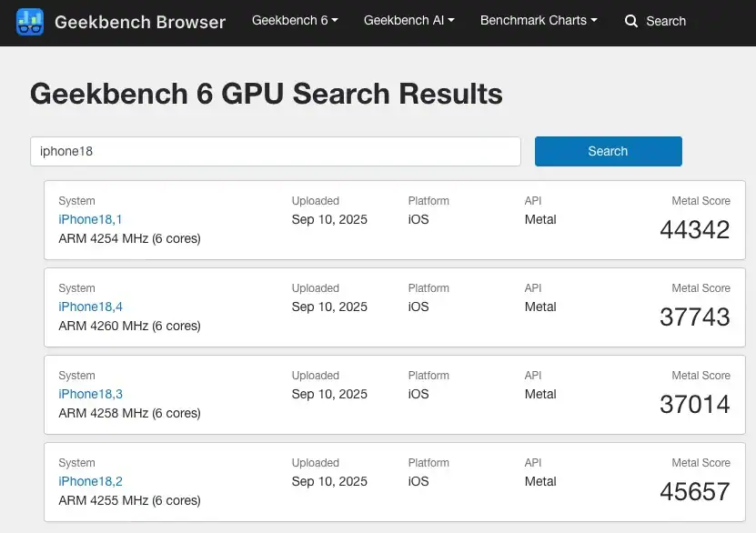
Task: Click the ARM 4254 MHz processor text
Action: [129, 238]
